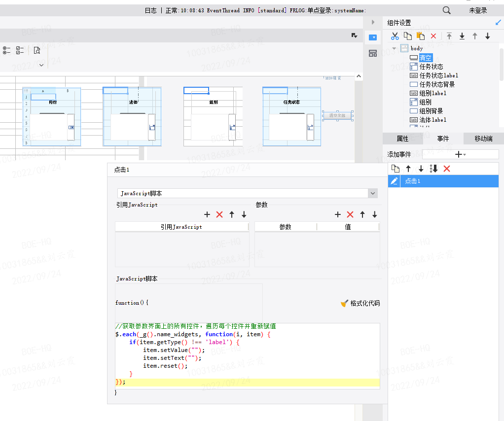This screenshot has width=504, height=421.
Task: Switch to the 移动端 tab
Action: [x=483, y=139]
